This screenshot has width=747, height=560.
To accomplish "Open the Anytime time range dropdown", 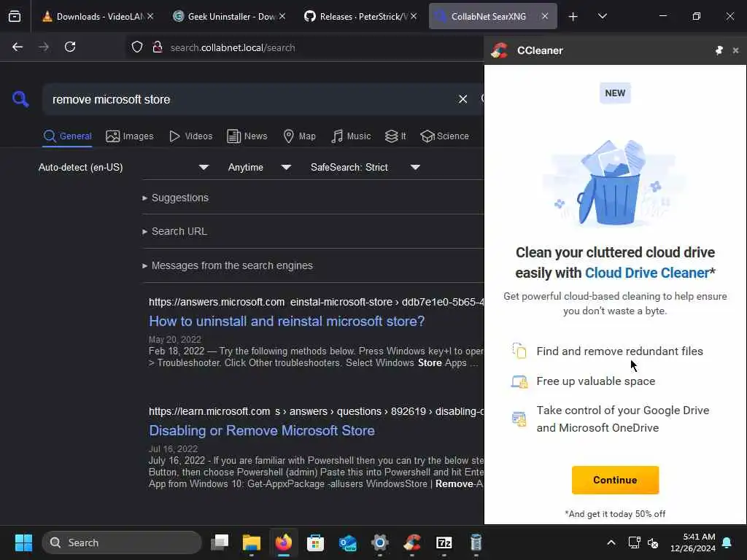I will pos(259,167).
